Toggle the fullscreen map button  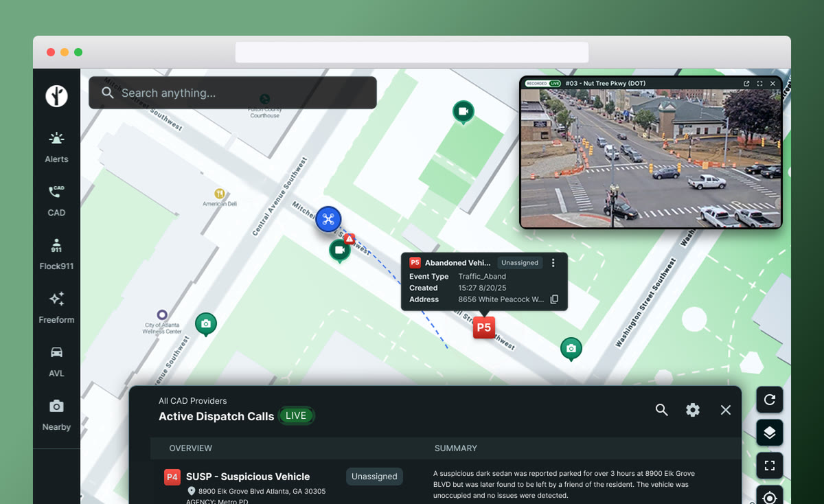[x=770, y=466]
